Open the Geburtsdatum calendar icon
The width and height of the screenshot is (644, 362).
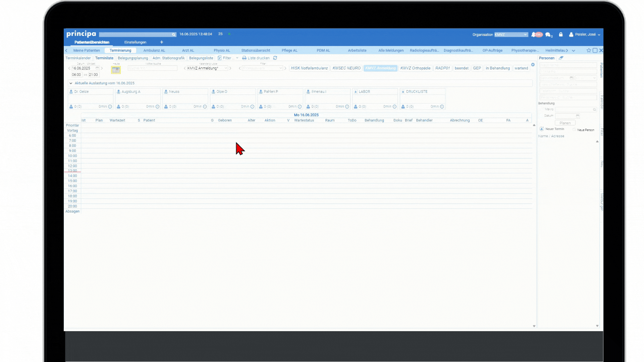click(x=571, y=78)
